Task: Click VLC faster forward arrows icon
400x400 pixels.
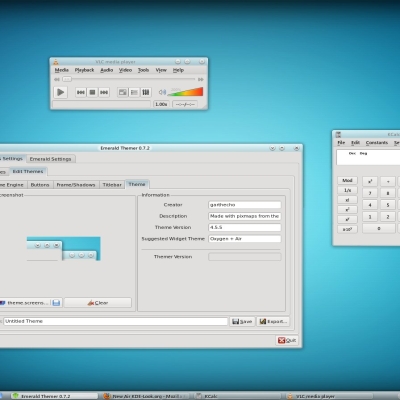Action: click(x=201, y=79)
